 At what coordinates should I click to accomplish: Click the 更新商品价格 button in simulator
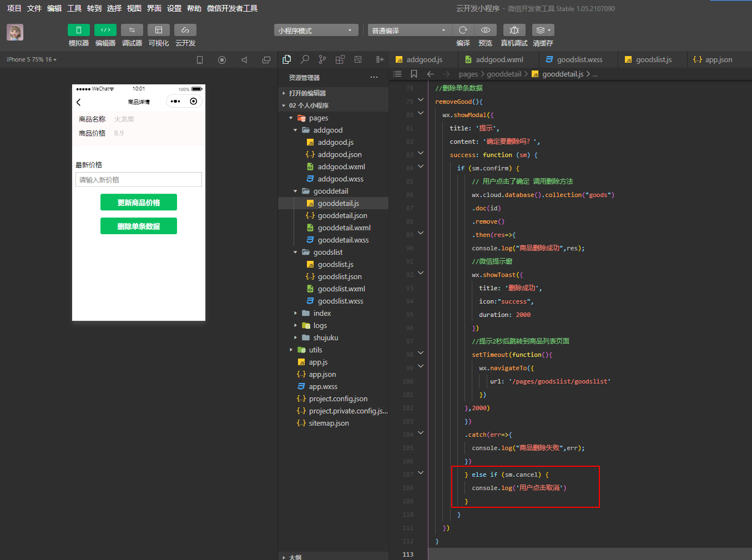coord(139,203)
